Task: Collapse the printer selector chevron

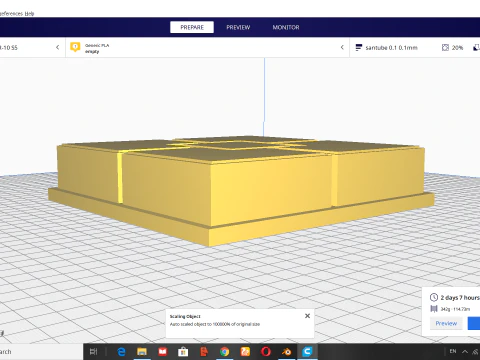Action: tap(57, 47)
